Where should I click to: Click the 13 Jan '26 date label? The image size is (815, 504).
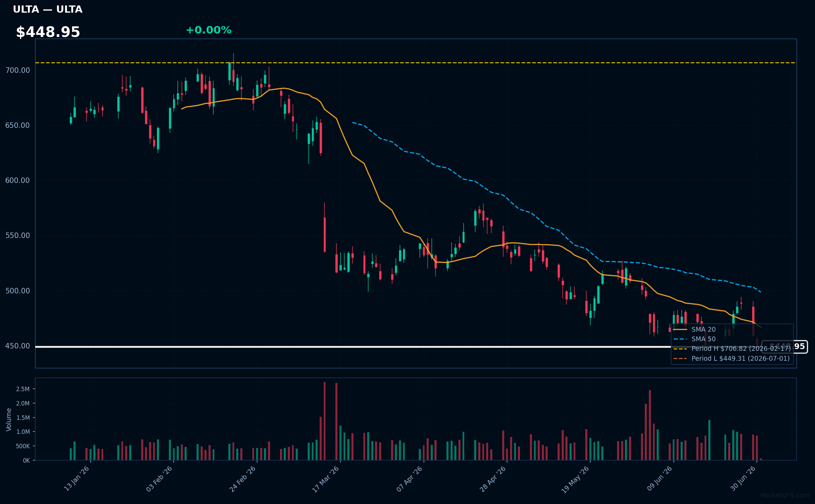coord(77,478)
